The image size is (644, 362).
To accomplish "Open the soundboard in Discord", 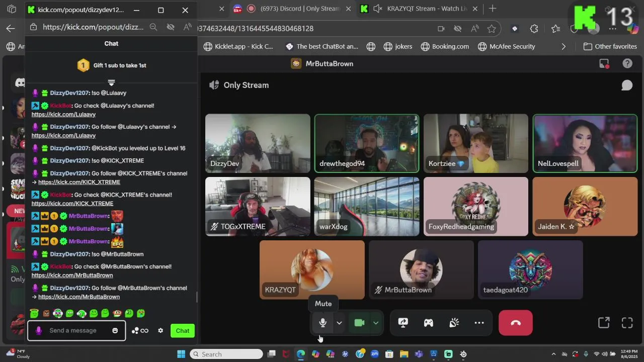I will click(x=454, y=323).
